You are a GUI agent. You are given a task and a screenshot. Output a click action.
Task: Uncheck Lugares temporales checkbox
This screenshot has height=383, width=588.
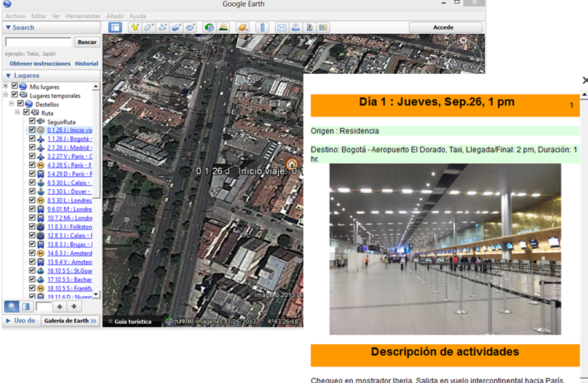click(x=15, y=95)
